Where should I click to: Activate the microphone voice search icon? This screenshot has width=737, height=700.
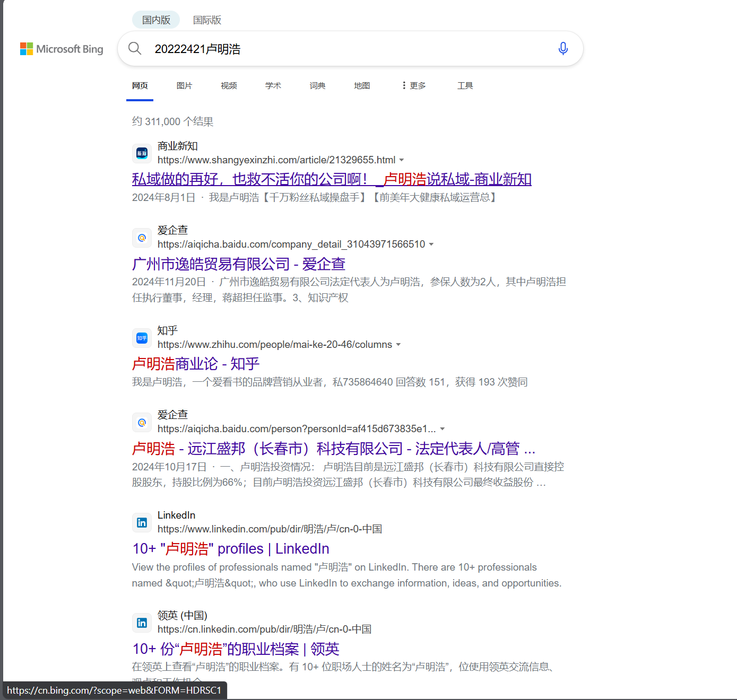pyautogui.click(x=563, y=48)
